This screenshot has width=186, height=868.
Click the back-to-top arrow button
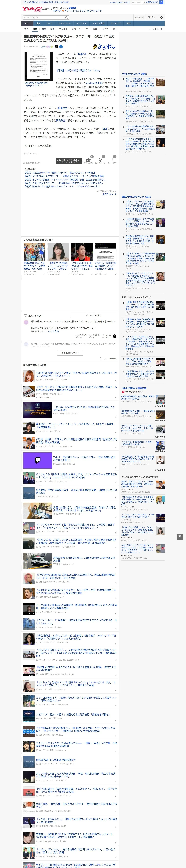(x=180, y=537)
